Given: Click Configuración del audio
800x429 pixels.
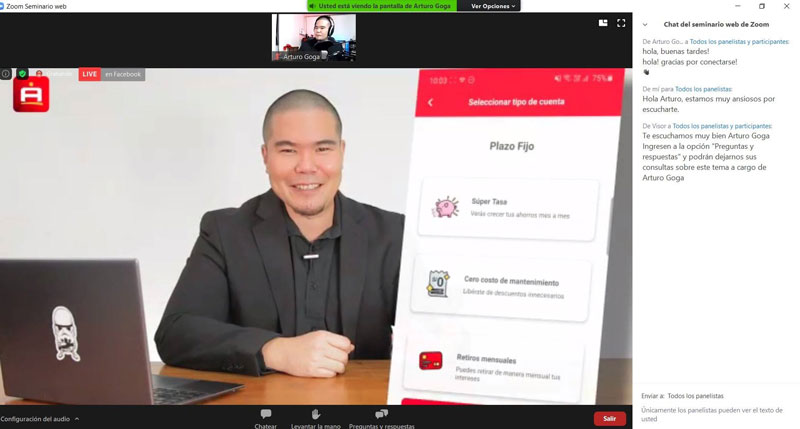Looking at the screenshot, I should coord(35,419).
